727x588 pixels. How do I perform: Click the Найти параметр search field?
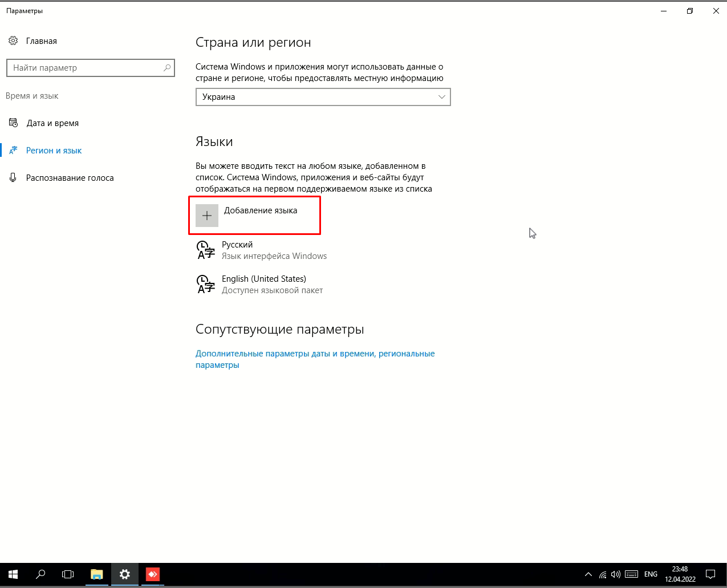pos(86,68)
